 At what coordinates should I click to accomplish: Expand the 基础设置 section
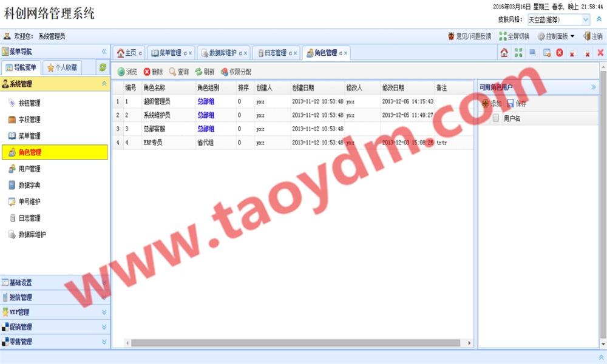pyautogui.click(x=55, y=283)
